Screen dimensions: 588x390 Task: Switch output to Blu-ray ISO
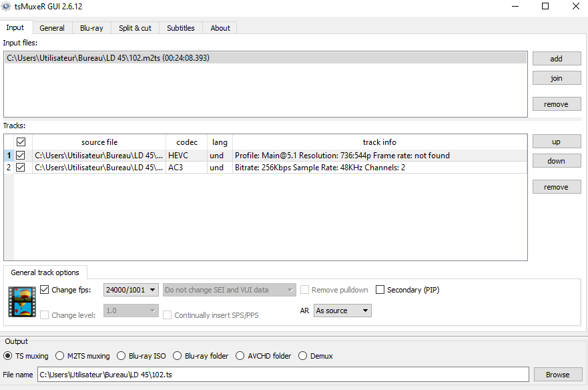121,355
